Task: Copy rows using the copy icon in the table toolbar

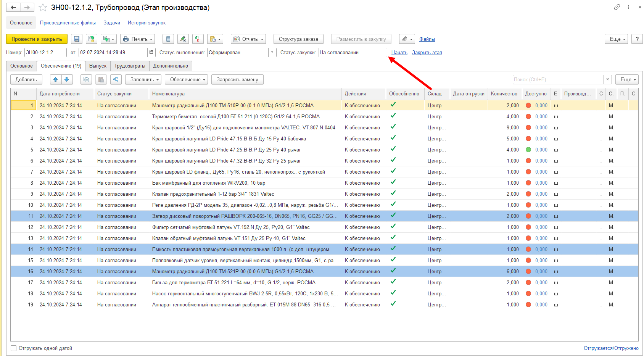Action: coord(86,79)
